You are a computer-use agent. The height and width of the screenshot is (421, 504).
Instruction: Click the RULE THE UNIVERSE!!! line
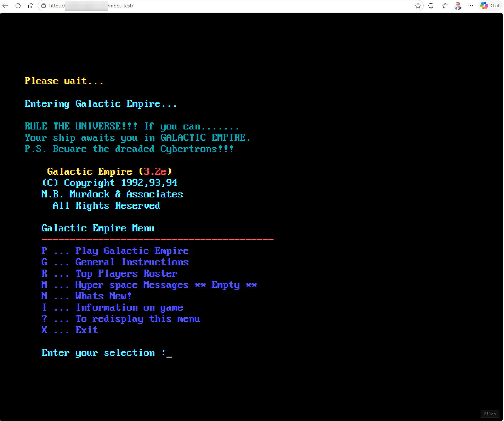coord(132,126)
